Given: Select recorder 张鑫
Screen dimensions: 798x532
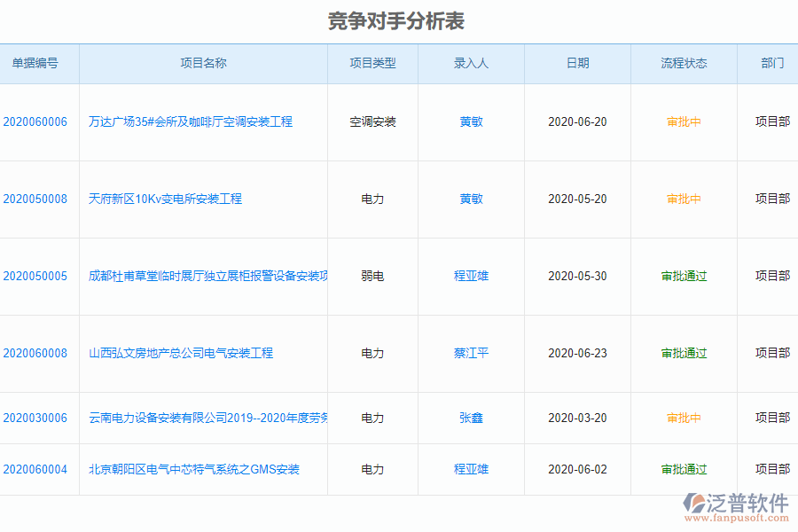Looking at the screenshot, I should [x=471, y=418].
